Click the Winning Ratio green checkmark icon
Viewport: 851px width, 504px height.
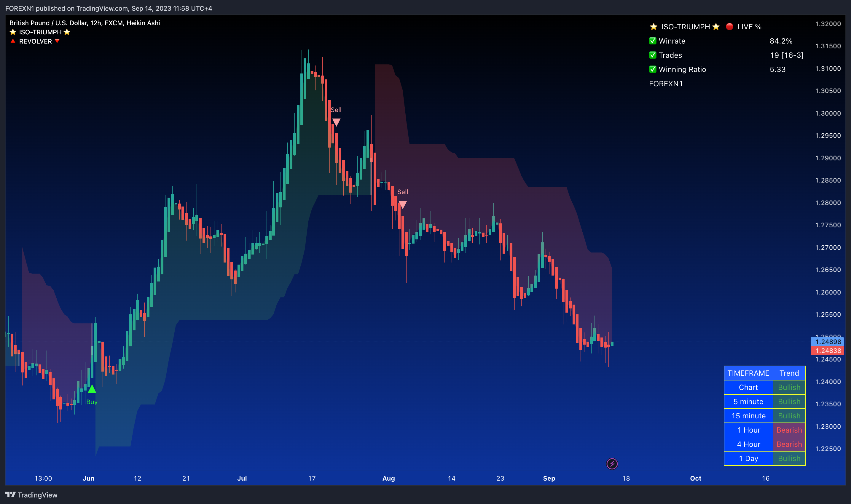[x=653, y=69]
